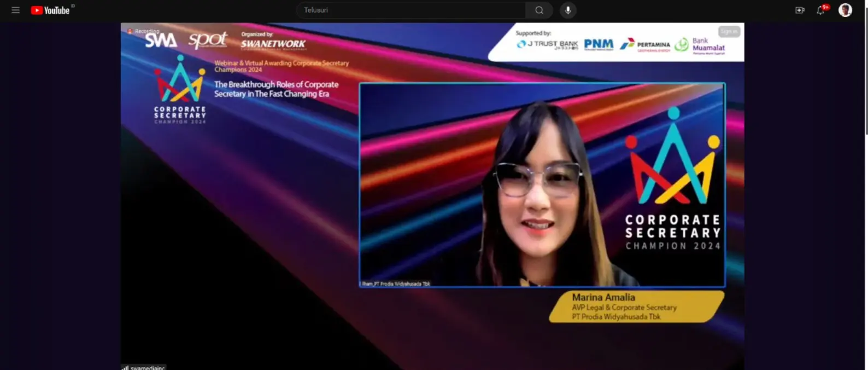Click the speaker's webcam frame in the video
868x370 pixels.
[542, 185]
